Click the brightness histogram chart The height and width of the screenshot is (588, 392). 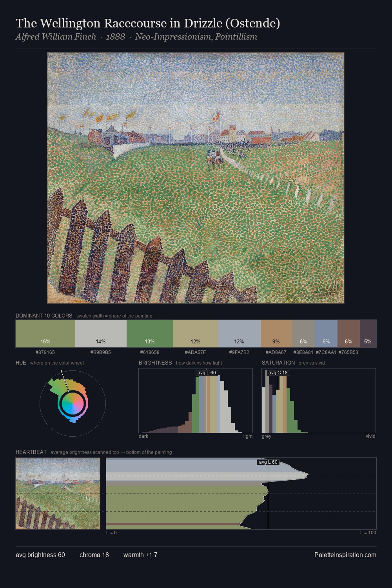[196, 401]
